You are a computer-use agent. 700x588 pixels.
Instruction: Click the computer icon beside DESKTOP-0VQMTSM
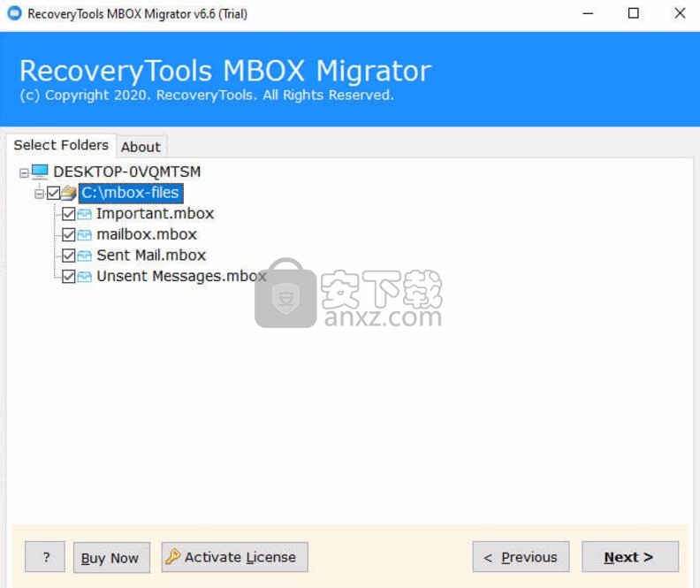(x=40, y=172)
